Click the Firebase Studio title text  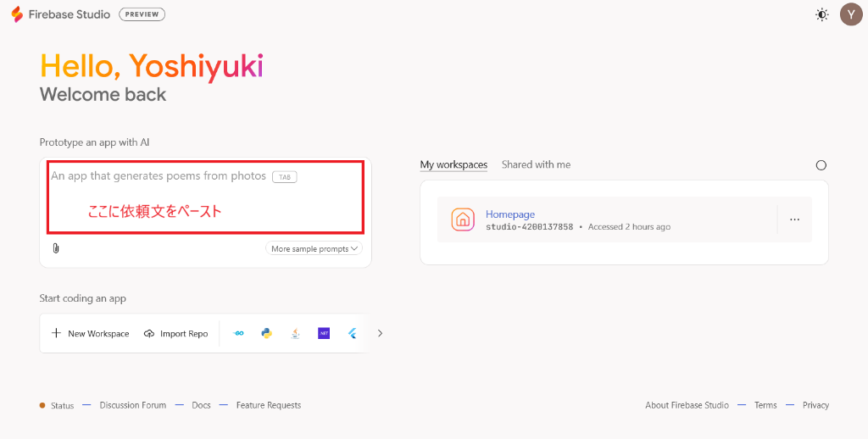[x=70, y=14]
